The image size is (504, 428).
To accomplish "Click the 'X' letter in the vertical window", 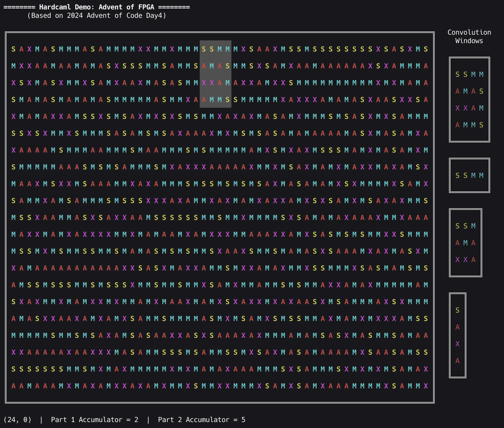I will tap(457, 344).
